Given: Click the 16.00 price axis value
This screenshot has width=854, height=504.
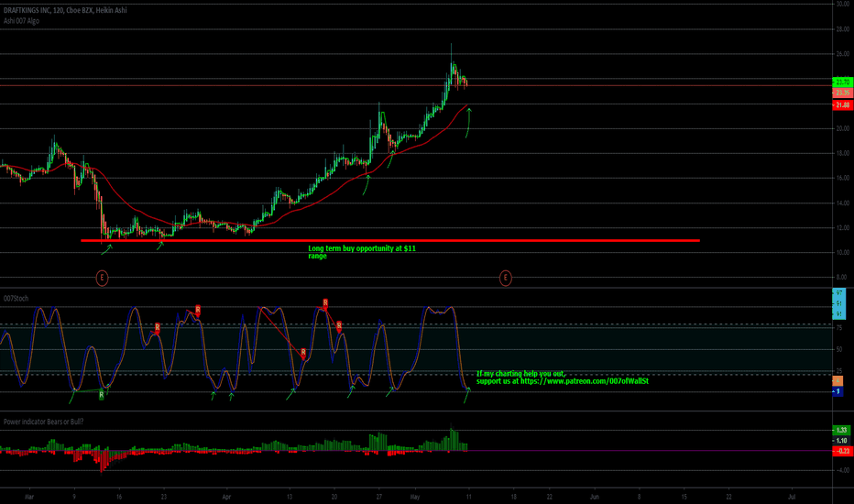Looking at the screenshot, I should tap(843, 178).
